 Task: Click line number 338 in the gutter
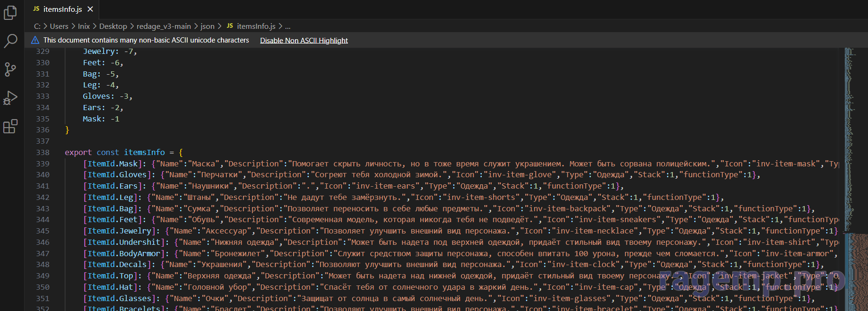(43, 152)
